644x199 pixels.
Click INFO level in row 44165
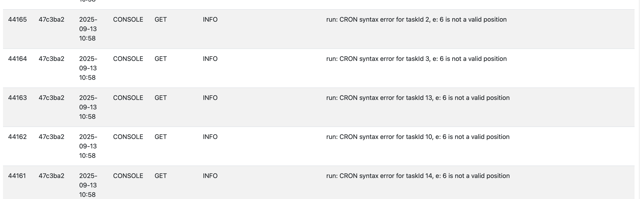tap(210, 20)
